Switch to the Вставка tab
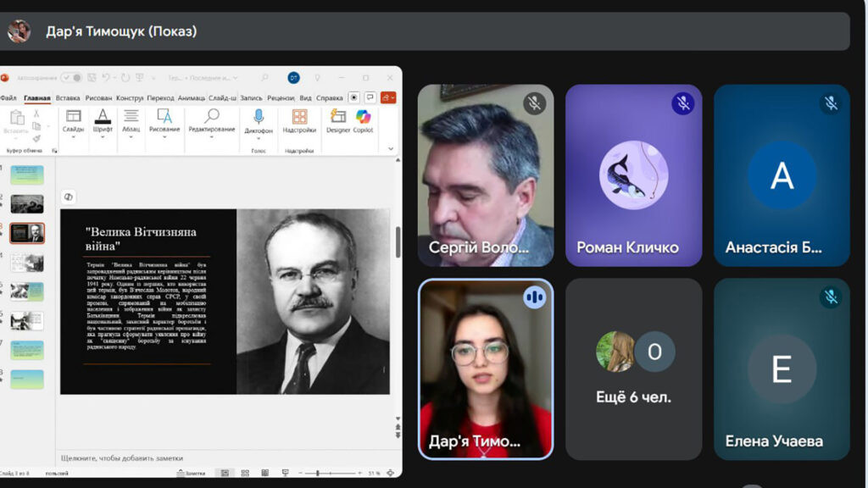 coord(68,98)
